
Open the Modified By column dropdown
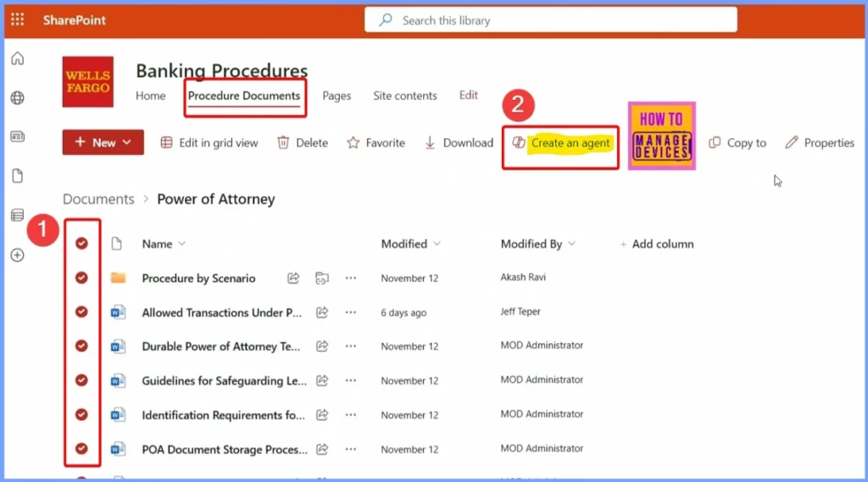(537, 244)
